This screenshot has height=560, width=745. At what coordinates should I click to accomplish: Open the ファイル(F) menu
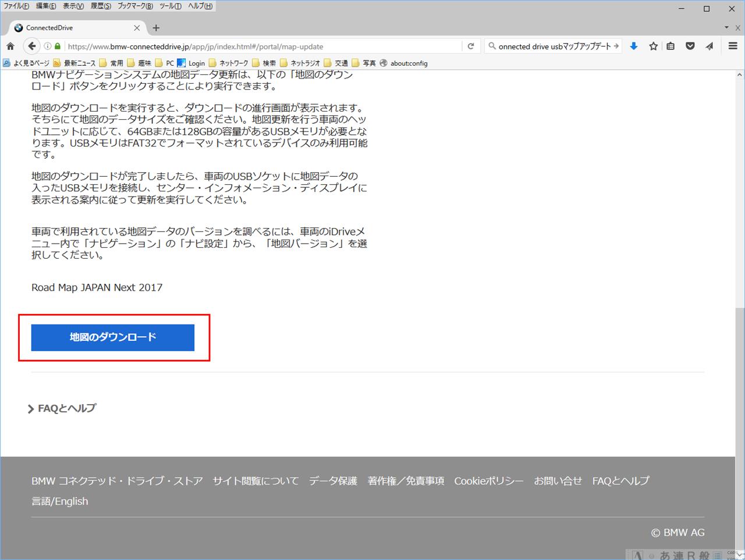click(x=16, y=6)
